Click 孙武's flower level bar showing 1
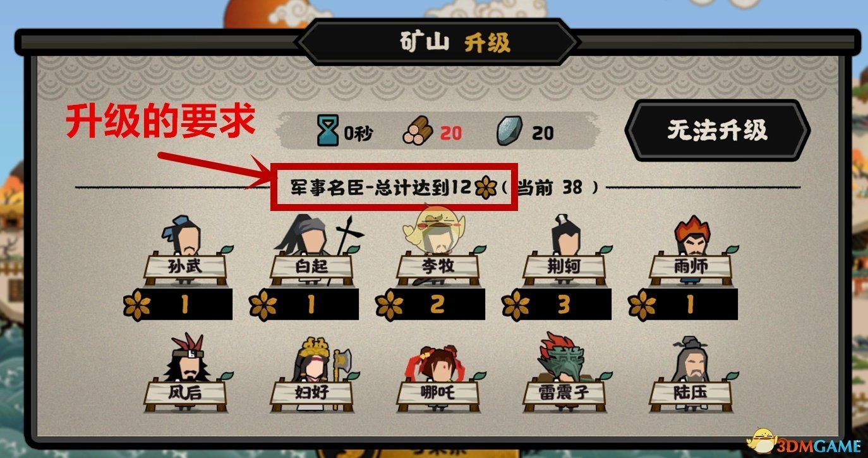Screen dimensions: 868x458 178,304
